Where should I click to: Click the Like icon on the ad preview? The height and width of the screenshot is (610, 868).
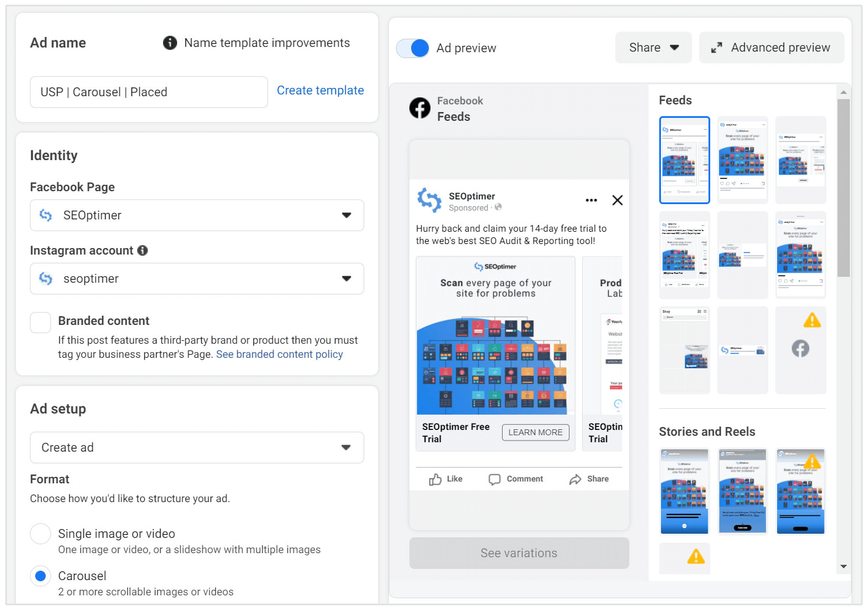(x=435, y=479)
